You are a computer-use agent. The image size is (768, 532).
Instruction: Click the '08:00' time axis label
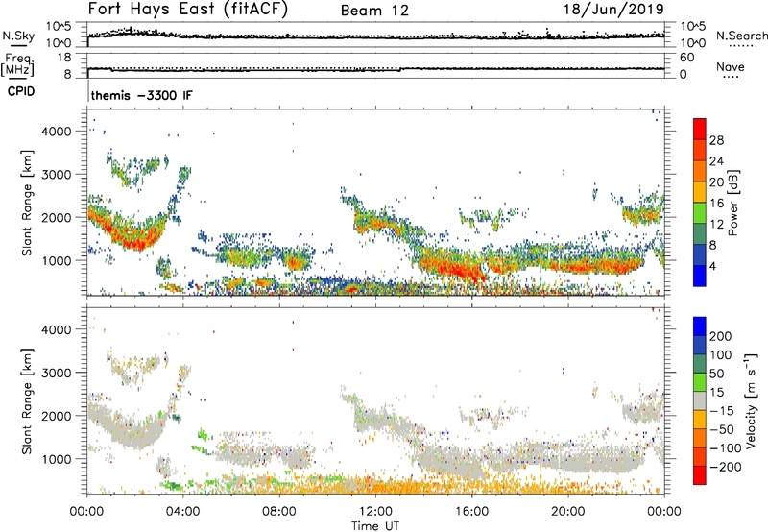pos(279,512)
